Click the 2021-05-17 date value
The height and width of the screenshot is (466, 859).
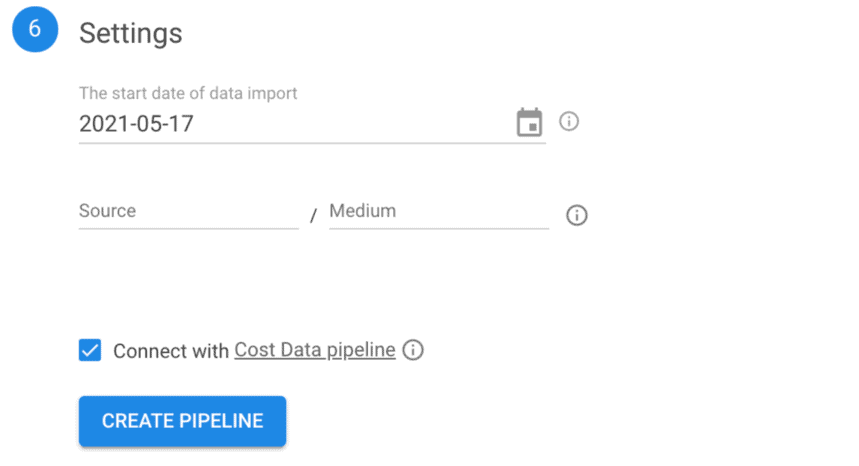pos(136,124)
